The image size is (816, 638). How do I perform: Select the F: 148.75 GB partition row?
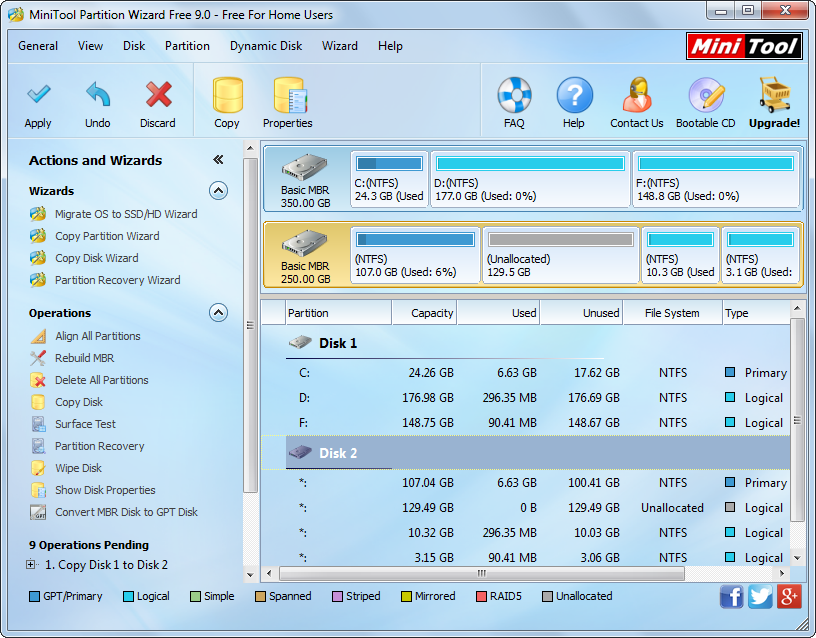[526, 423]
